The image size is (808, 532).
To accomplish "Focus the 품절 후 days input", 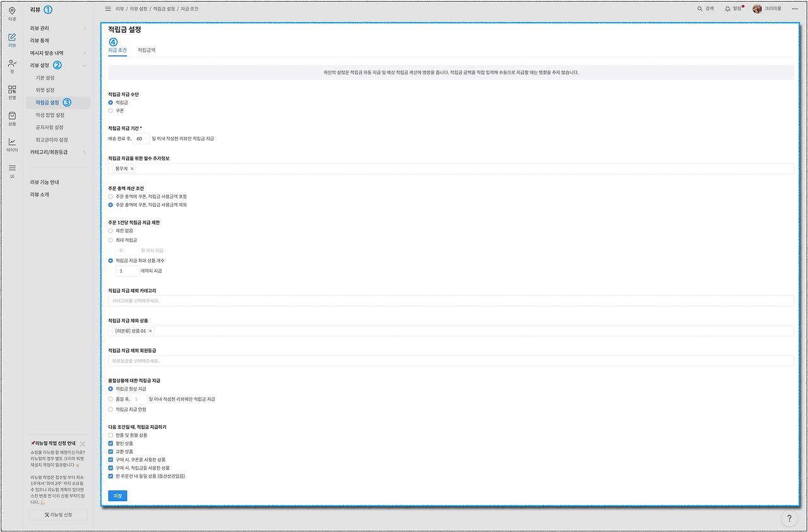I will pos(139,399).
